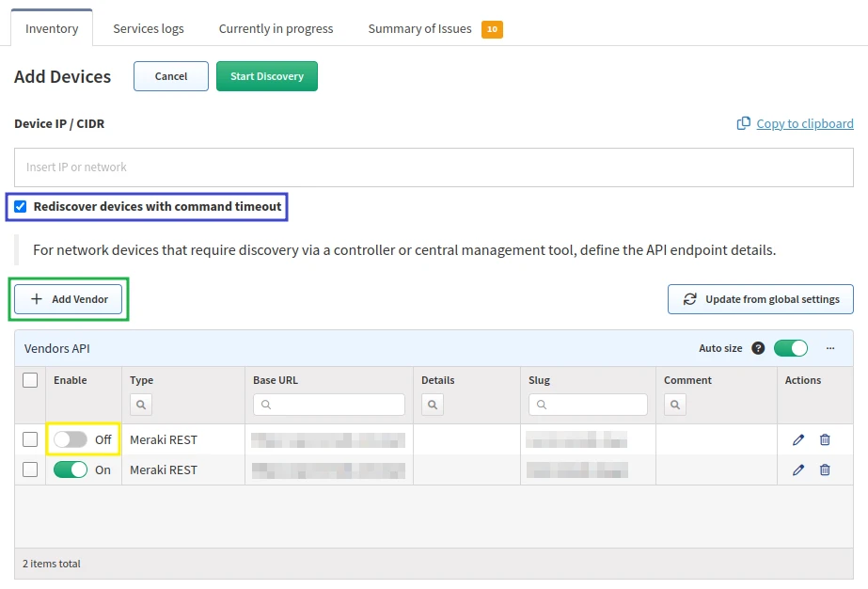Open the Vendors API more options menu
Screen dimensions: 868x589
pos(830,348)
